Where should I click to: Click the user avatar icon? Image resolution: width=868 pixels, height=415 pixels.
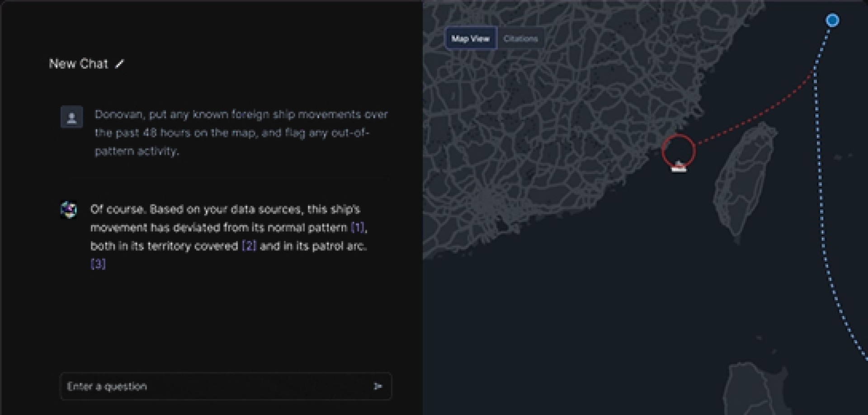pyautogui.click(x=71, y=118)
